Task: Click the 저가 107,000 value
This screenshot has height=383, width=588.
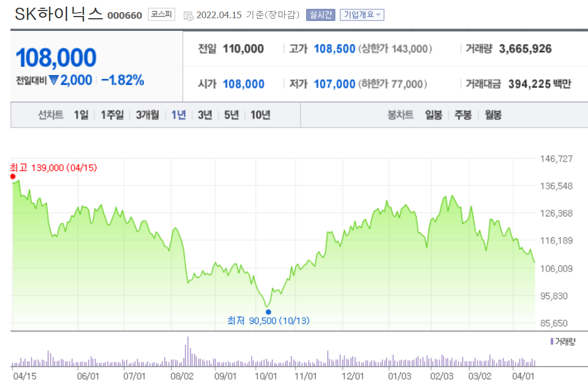Action: pyautogui.click(x=334, y=84)
